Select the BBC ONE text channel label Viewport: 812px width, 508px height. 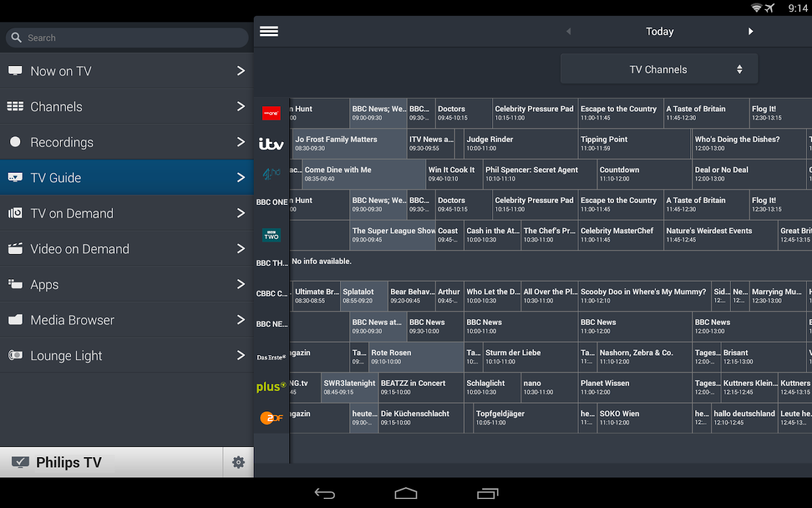272,202
